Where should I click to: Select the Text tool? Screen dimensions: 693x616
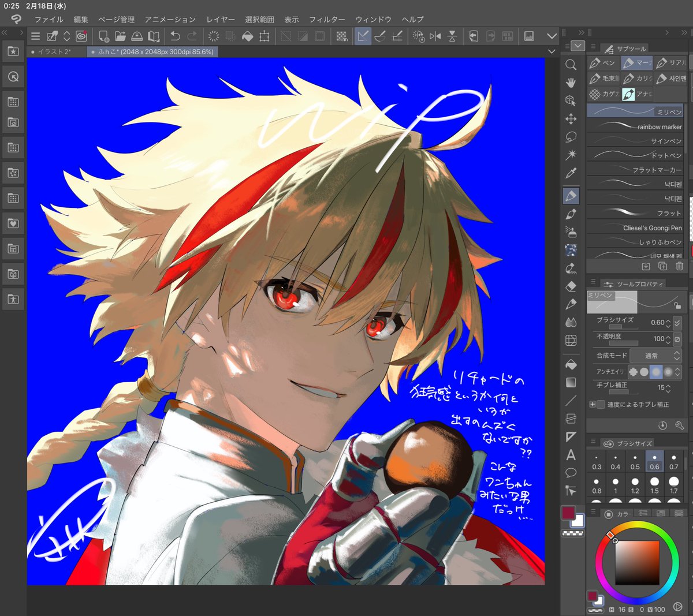571,456
